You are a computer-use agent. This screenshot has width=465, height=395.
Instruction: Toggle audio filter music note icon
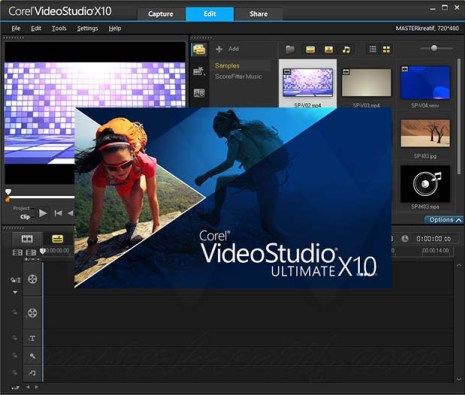tap(346, 49)
